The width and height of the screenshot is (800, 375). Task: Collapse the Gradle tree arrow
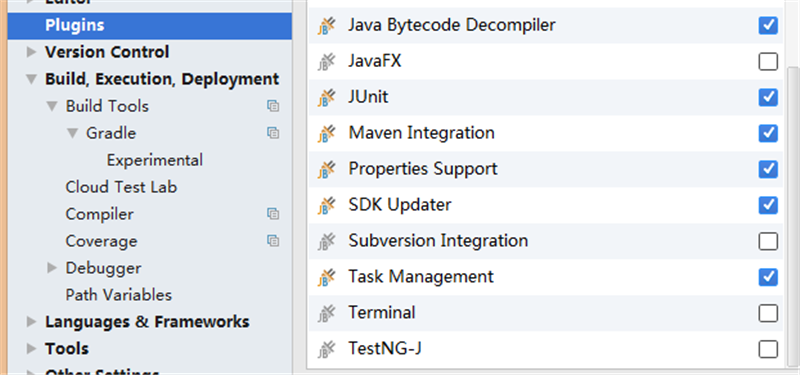click(x=72, y=133)
